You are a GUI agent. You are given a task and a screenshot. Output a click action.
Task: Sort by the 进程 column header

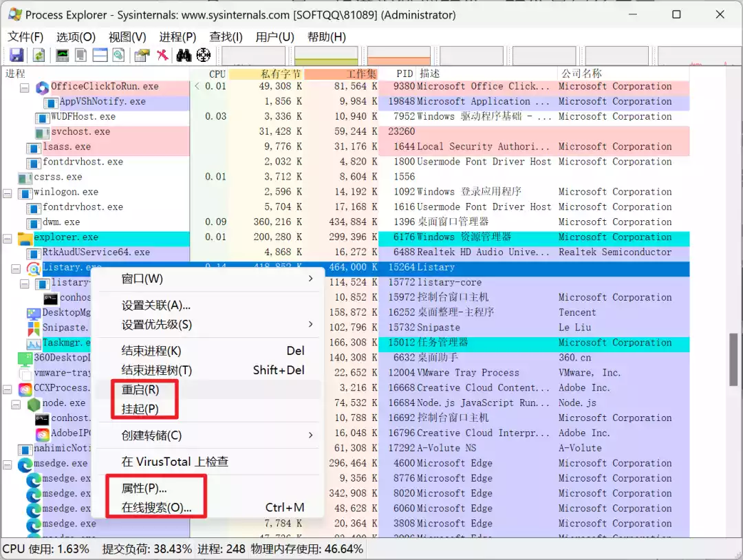[x=95, y=74]
